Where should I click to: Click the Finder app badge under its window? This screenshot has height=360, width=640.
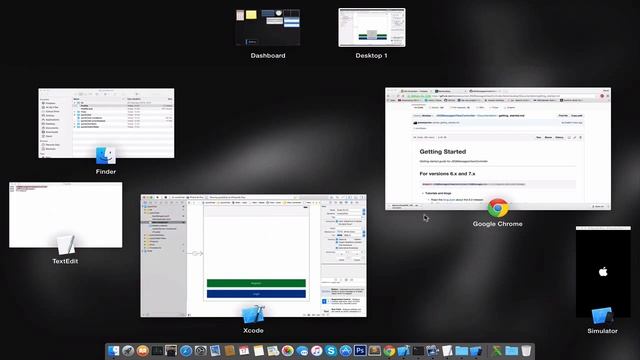pyautogui.click(x=106, y=156)
